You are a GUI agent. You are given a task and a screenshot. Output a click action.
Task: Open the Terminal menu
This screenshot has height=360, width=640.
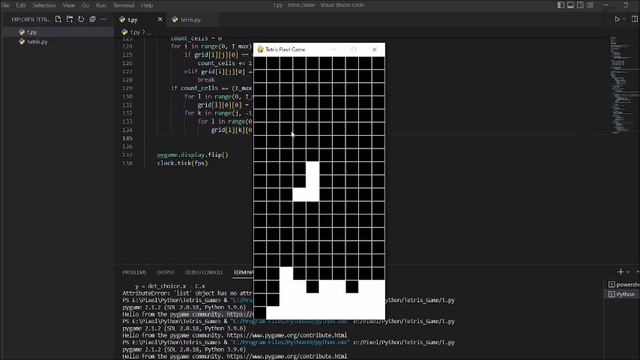point(124,5)
